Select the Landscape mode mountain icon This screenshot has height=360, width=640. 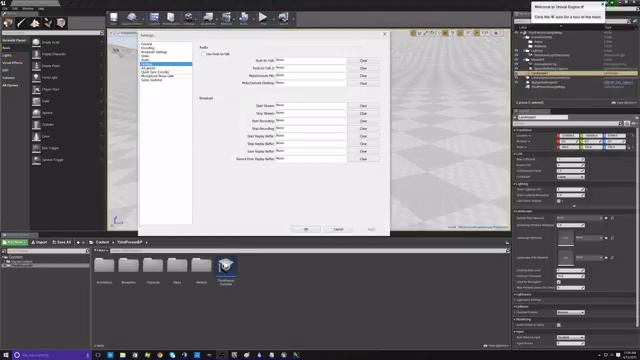coord(35,23)
